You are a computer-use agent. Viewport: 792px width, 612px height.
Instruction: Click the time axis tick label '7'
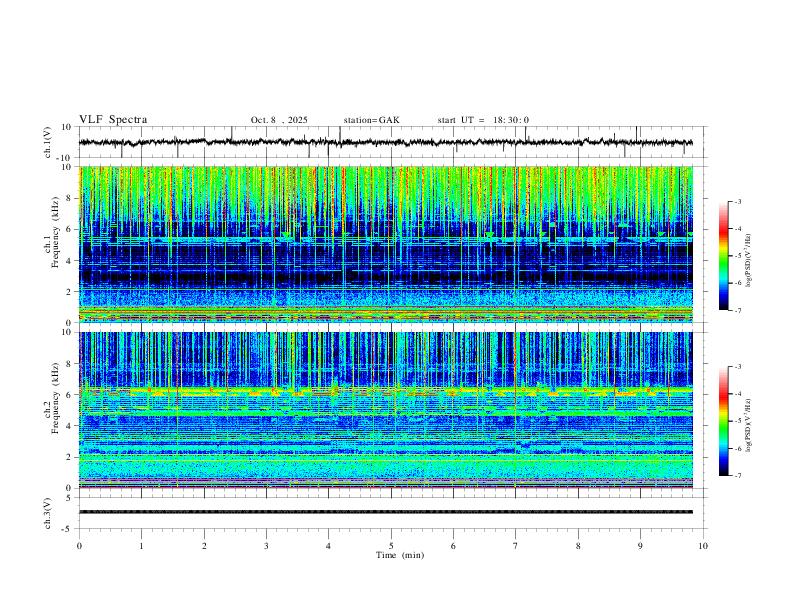tap(516, 546)
